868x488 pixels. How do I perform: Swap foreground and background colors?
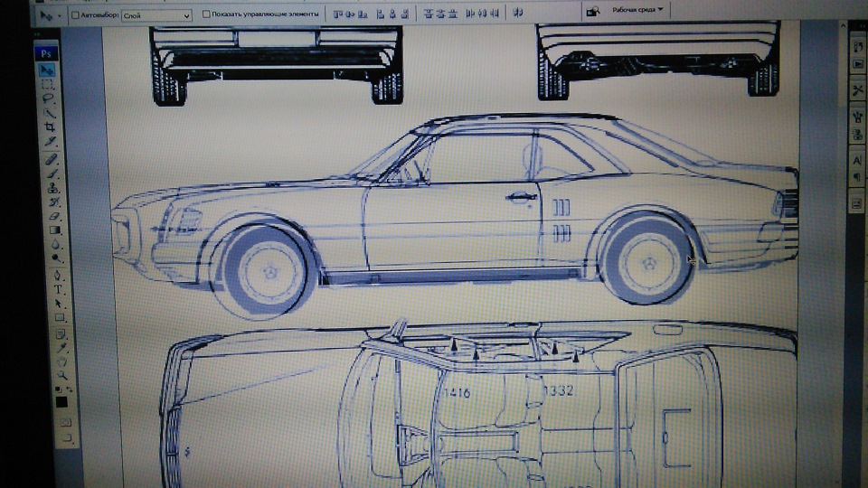click(x=70, y=389)
